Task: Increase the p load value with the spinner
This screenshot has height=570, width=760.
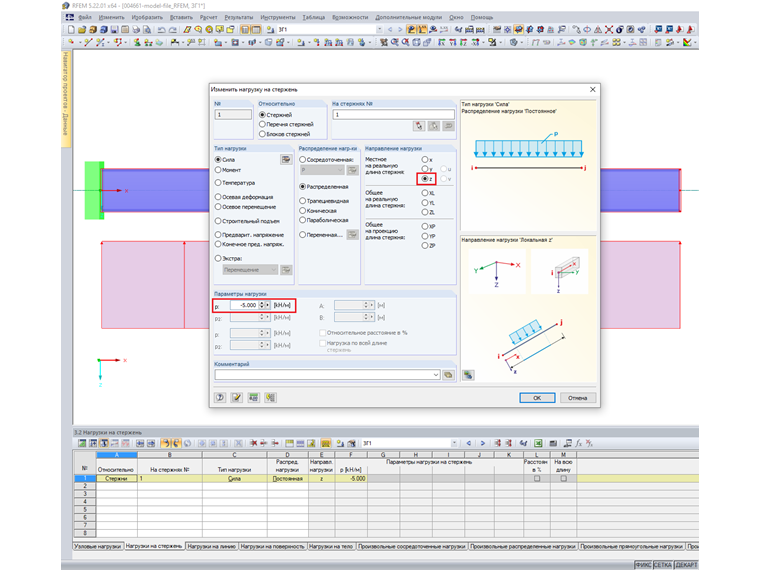Action: (x=262, y=303)
